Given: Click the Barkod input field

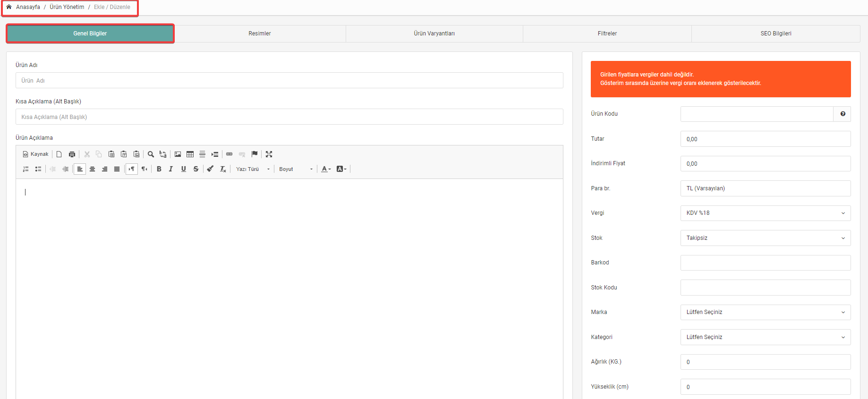Looking at the screenshot, I should point(766,263).
